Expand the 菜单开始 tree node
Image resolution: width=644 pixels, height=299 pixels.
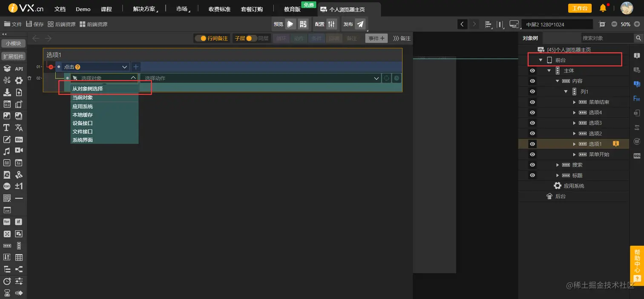tap(574, 155)
